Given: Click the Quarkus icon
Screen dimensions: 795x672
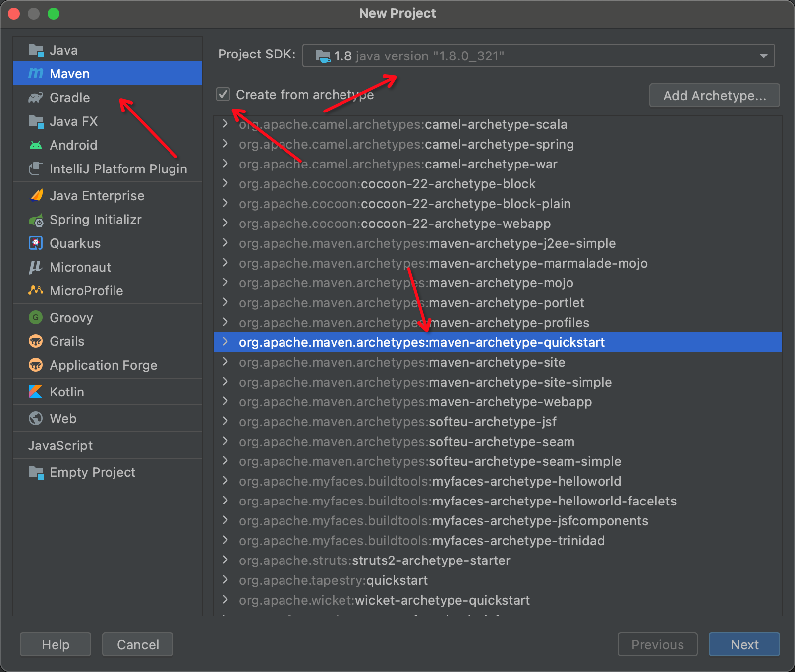Looking at the screenshot, I should [36, 243].
